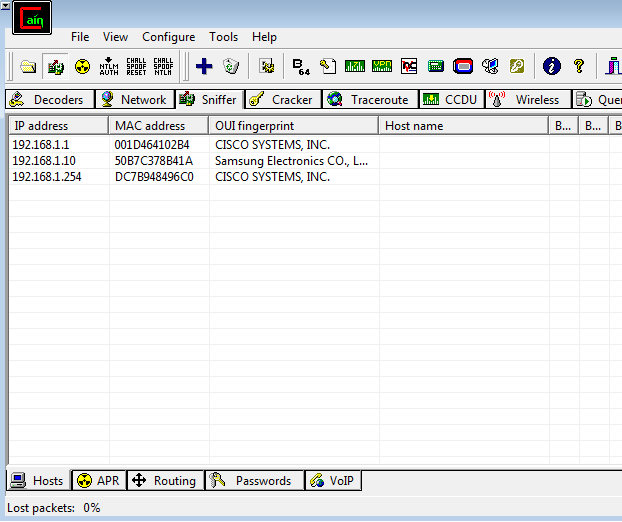Open the VNC password decoder icon
This screenshot has height=522, width=622.
tap(409, 66)
